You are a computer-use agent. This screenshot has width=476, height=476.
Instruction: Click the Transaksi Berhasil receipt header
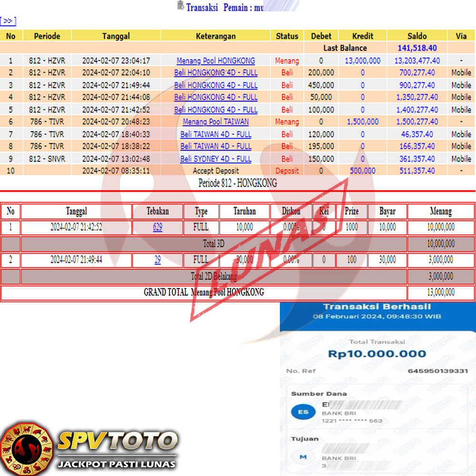[x=377, y=307]
